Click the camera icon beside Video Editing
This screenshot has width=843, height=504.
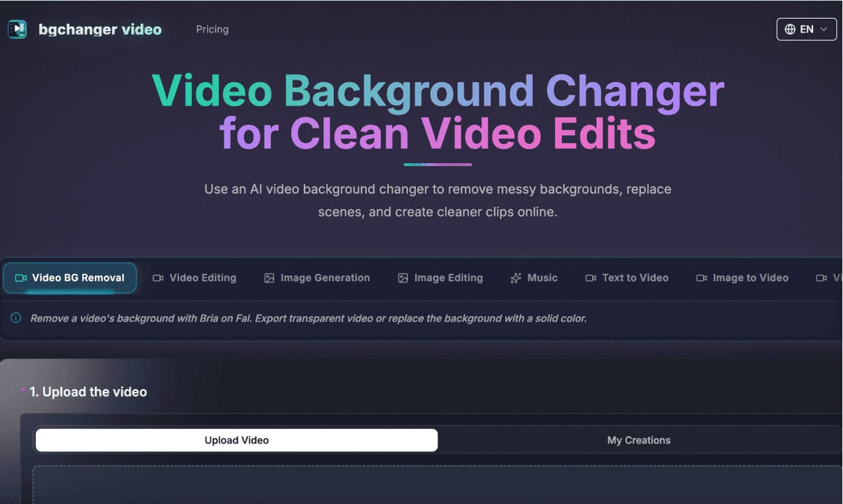pyautogui.click(x=158, y=278)
